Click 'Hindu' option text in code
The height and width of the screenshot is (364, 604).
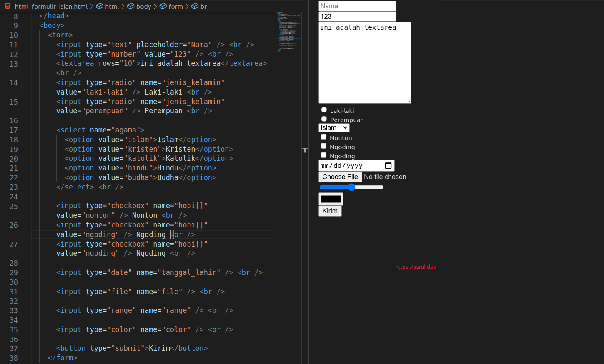tap(168, 168)
